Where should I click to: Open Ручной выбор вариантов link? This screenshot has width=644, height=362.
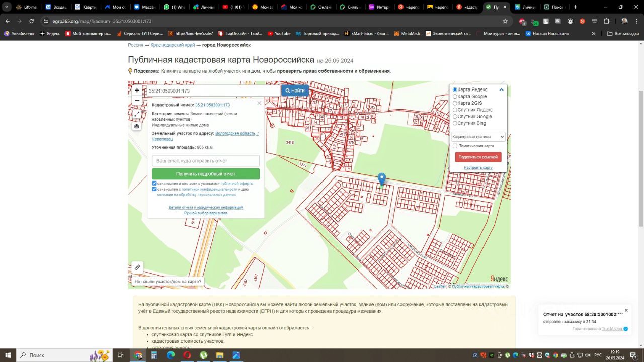tap(205, 213)
